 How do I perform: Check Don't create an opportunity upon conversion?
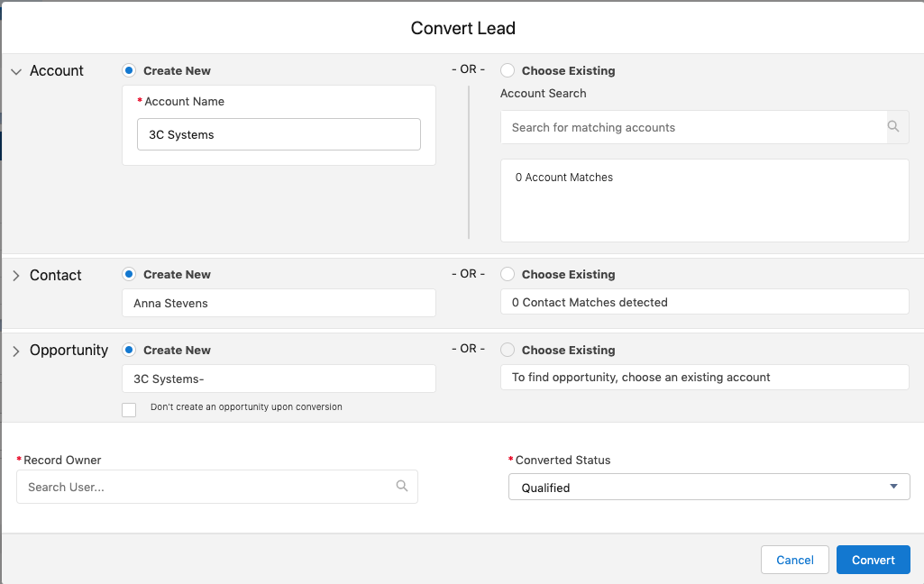[x=129, y=409]
